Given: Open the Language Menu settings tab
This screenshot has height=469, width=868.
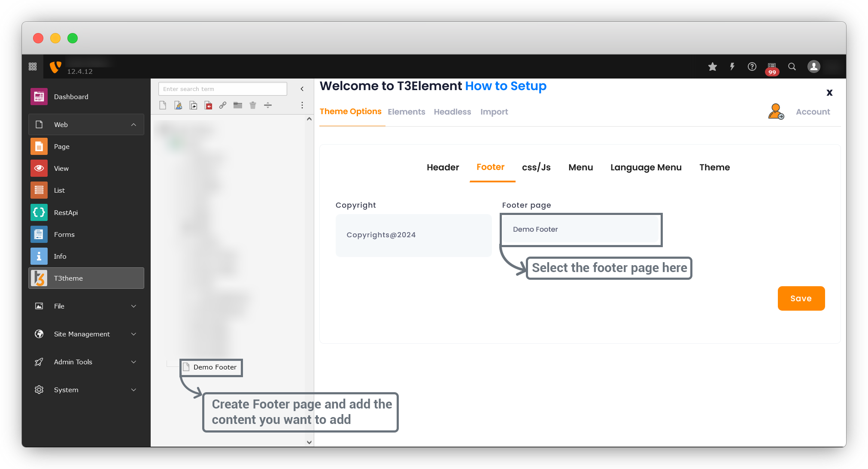Looking at the screenshot, I should tap(646, 167).
